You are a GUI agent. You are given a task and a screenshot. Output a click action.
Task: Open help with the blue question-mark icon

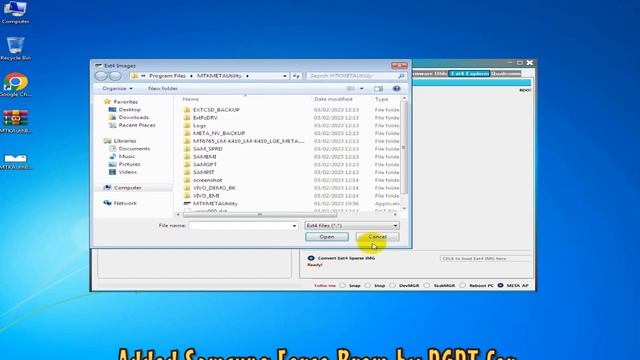pos(396,89)
